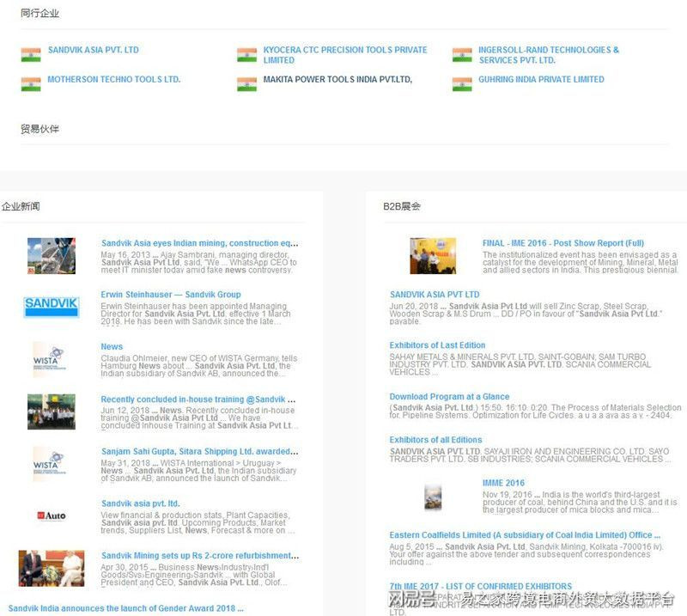Click WISTA logo beside News article

coord(49,359)
